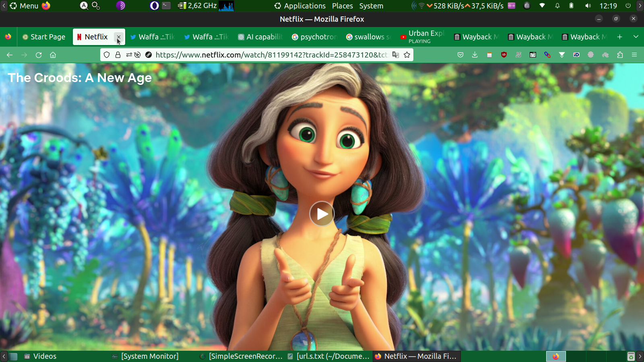The width and height of the screenshot is (644, 362).
Task: Open the volume control in the tray
Action: tap(588, 6)
